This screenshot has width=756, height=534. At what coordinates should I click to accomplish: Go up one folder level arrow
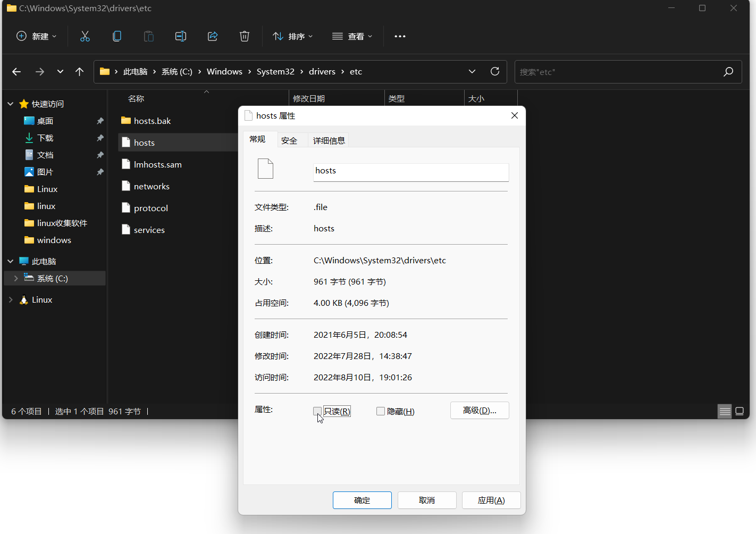point(80,71)
